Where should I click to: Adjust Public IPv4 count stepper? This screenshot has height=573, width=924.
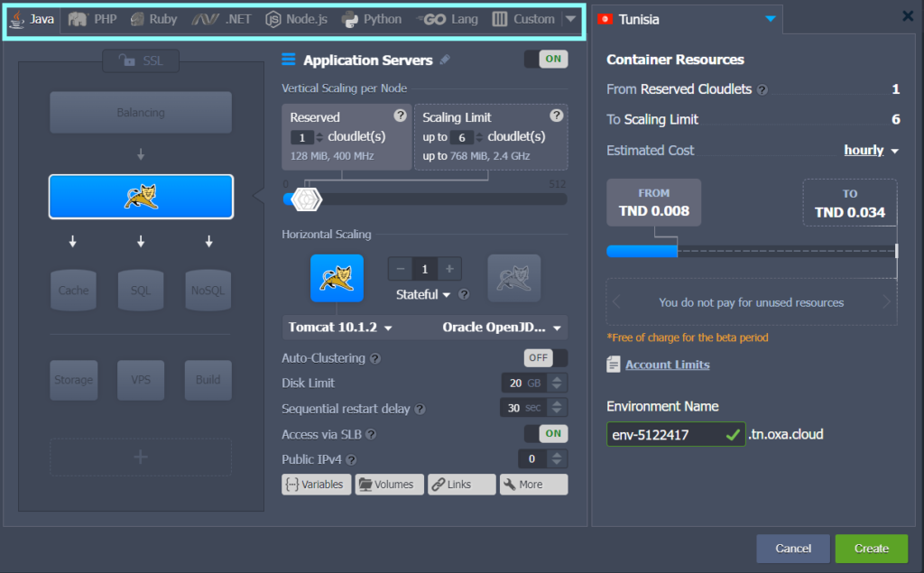pyautogui.click(x=557, y=458)
